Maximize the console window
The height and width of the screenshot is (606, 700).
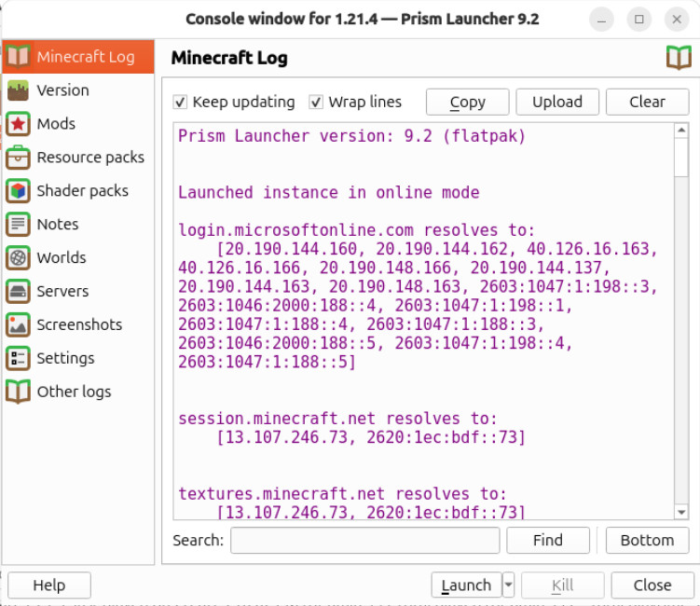[x=639, y=20]
